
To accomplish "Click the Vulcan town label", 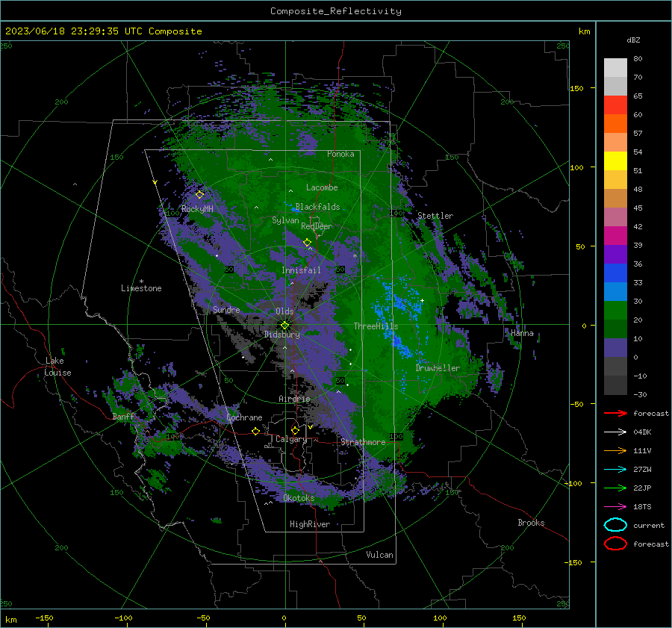I will pyautogui.click(x=379, y=555).
